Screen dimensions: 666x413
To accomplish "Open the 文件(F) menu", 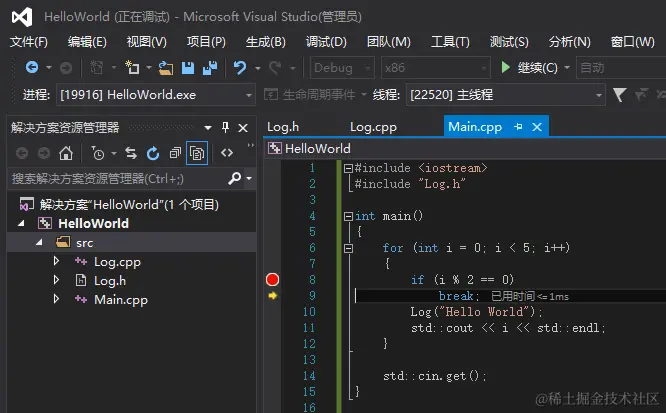I will [x=29, y=42].
